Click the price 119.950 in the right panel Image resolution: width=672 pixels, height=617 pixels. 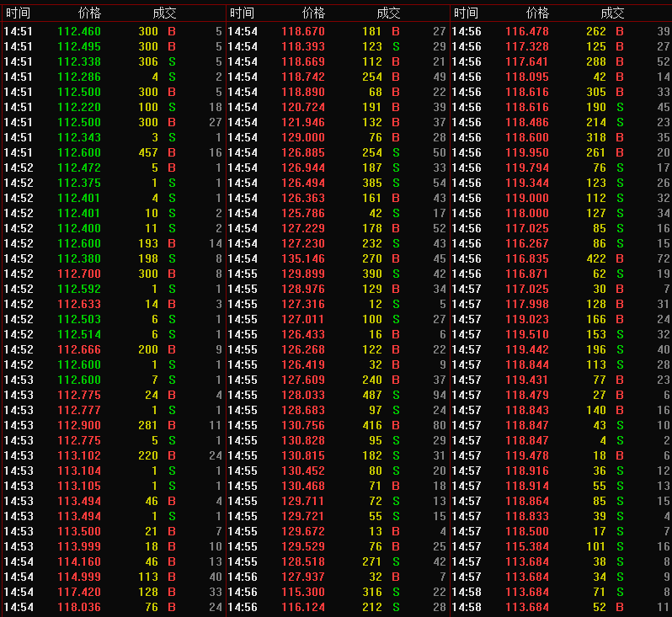527,152
